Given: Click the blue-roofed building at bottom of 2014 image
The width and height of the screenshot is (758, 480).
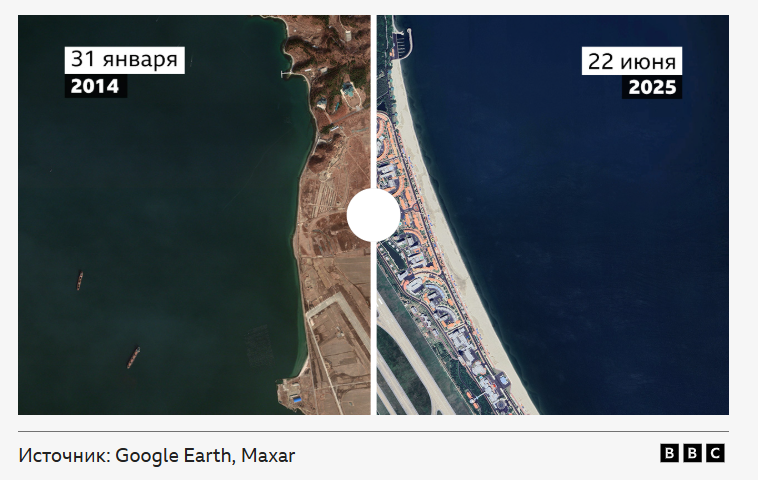Looking at the screenshot, I should pos(296,399).
